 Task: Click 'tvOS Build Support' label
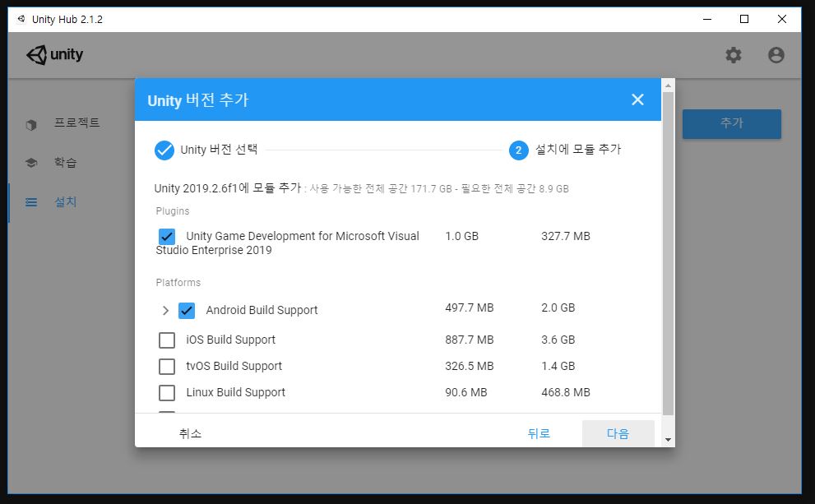tap(234, 367)
